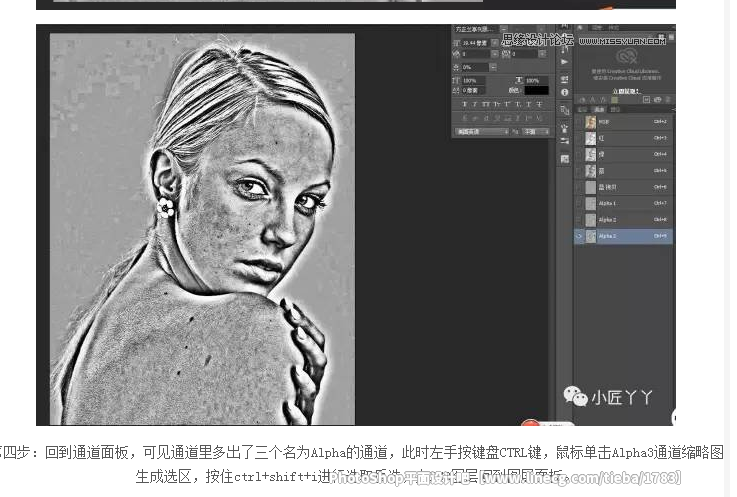This screenshot has width=737, height=497.
Task: Open the Brush Presets panel icon
Action: coord(565,127)
